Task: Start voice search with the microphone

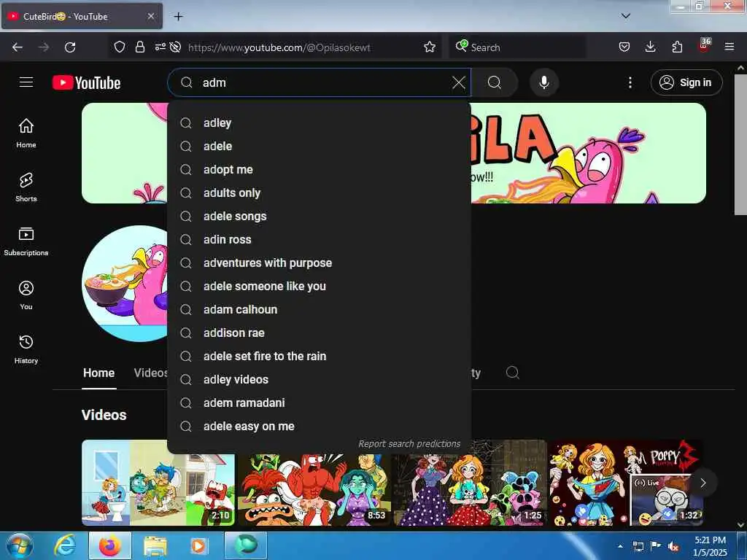Action: coord(543,82)
